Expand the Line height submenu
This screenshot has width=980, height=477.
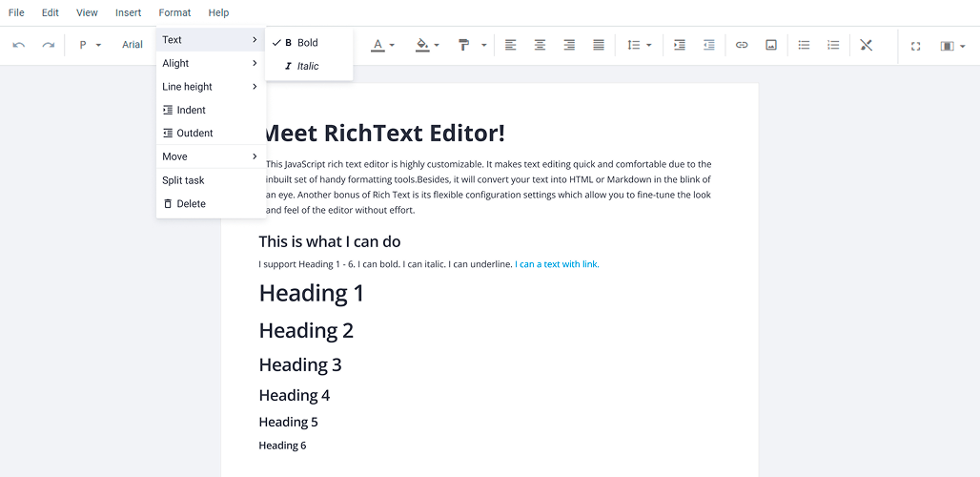(x=211, y=86)
